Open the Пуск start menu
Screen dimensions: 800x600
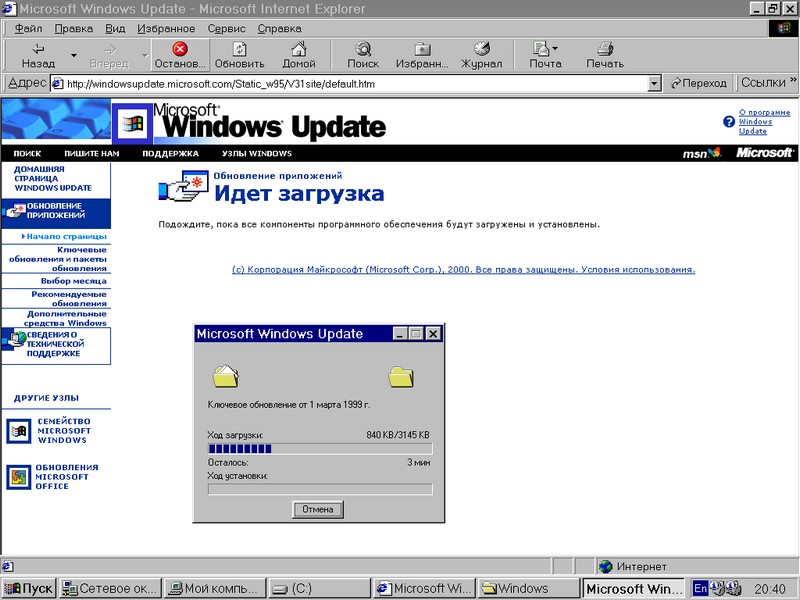click(x=29, y=588)
